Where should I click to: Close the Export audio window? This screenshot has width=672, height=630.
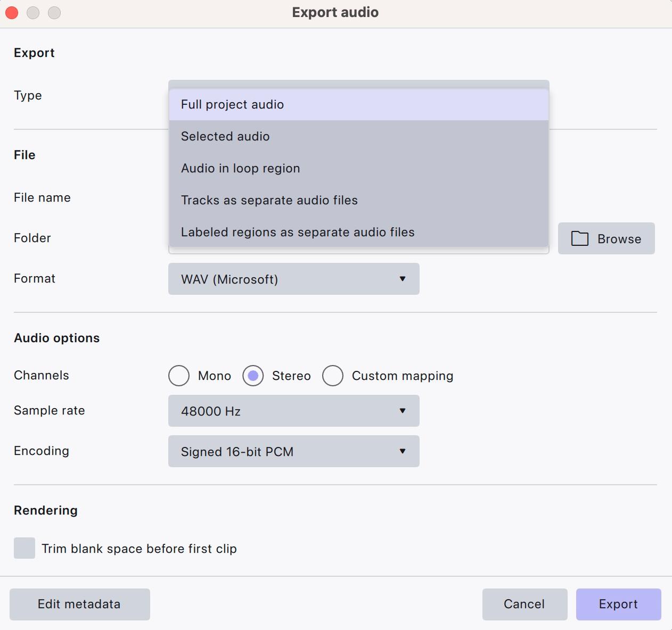12,12
